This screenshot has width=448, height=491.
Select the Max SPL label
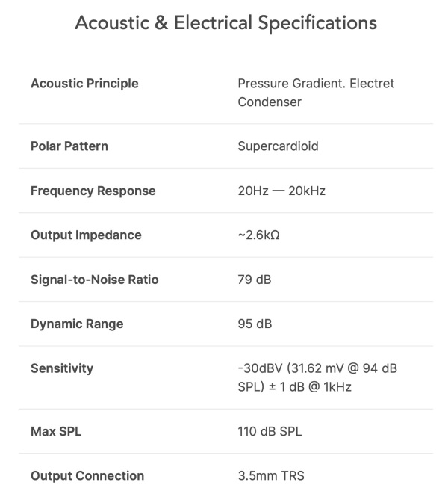click(x=56, y=431)
